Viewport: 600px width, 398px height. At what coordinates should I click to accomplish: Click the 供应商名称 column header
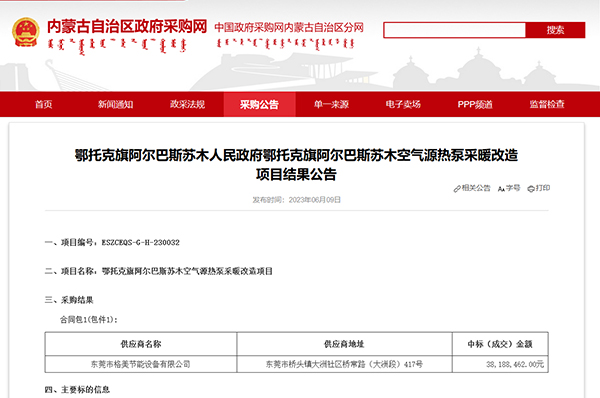point(141,344)
